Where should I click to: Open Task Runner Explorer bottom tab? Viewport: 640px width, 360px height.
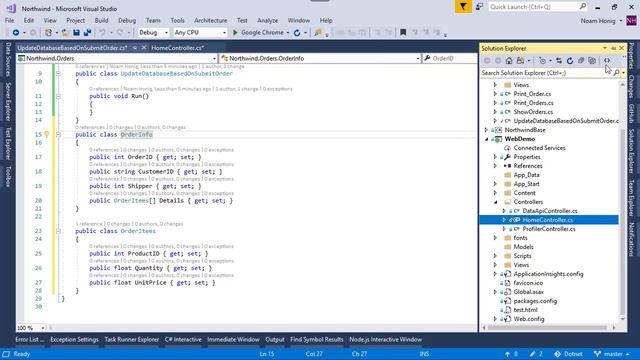(131, 339)
